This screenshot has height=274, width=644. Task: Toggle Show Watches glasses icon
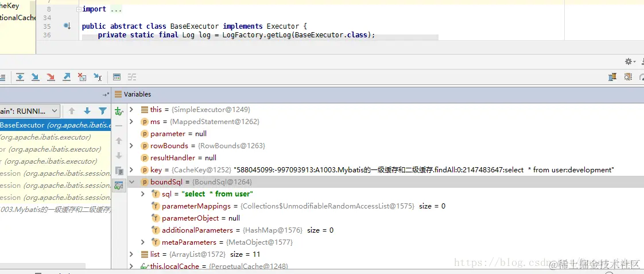point(119,186)
